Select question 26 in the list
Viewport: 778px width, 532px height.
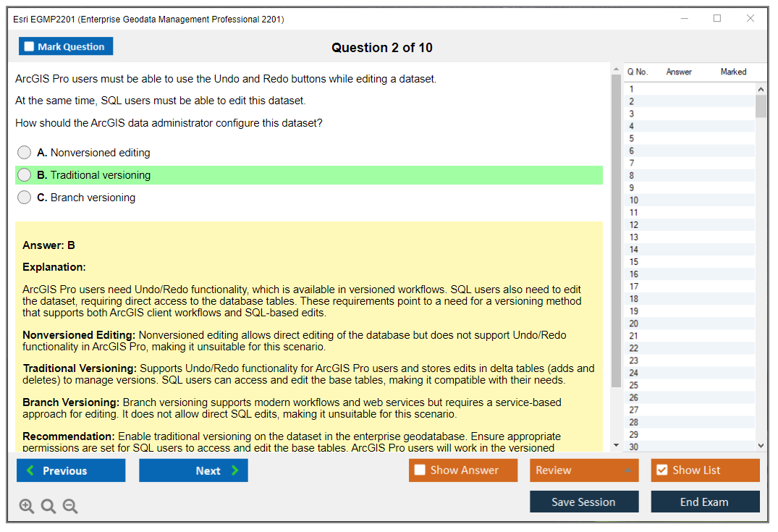[690, 397]
